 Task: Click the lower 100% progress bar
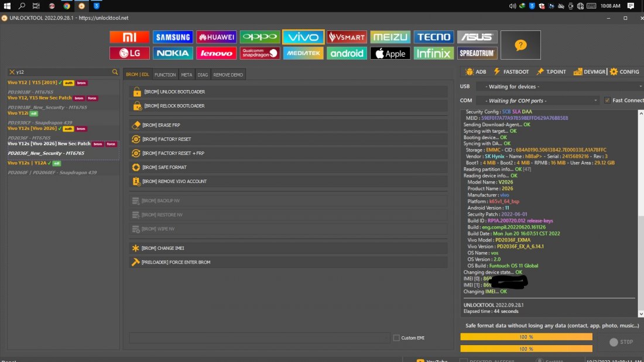526,349
